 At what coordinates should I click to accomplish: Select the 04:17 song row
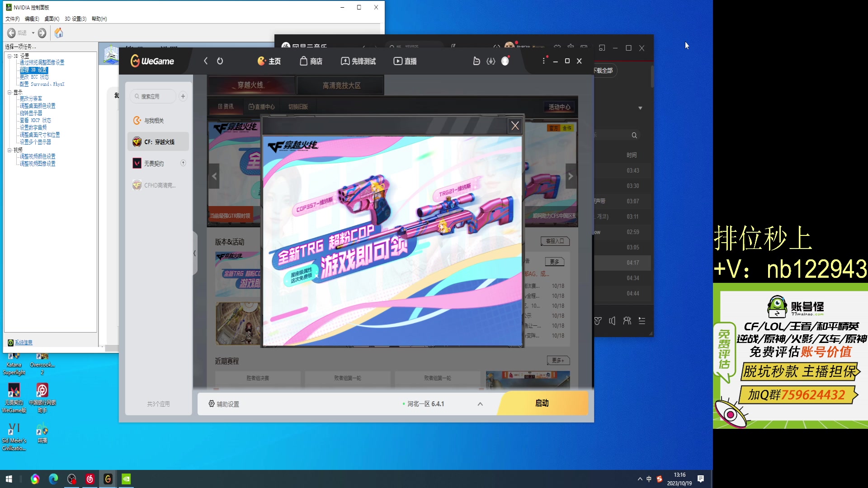(623, 263)
